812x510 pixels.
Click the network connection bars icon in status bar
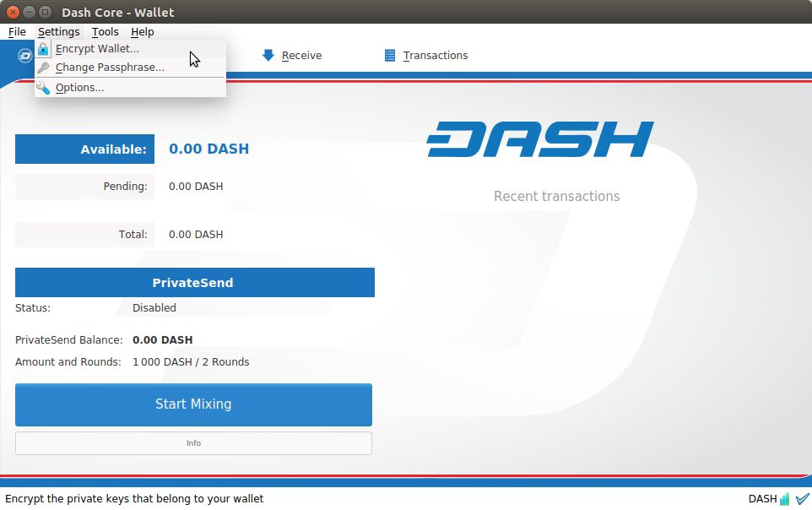pos(784,499)
